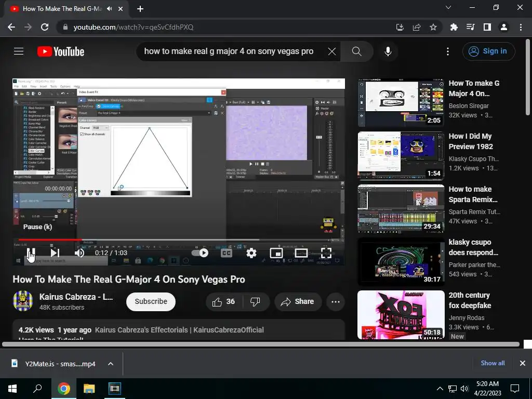Click Show all downloads
The image size is (532, 399).
(x=493, y=363)
